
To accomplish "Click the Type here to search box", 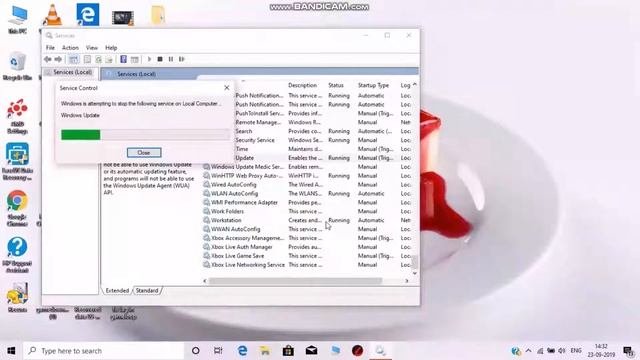I will pos(104,351).
